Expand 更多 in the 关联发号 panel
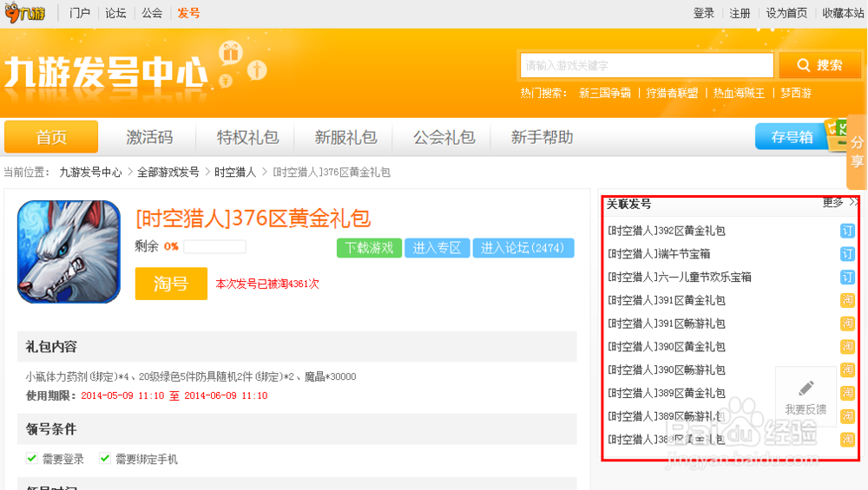Image resolution: width=868 pixels, height=490 pixels. 838,203
